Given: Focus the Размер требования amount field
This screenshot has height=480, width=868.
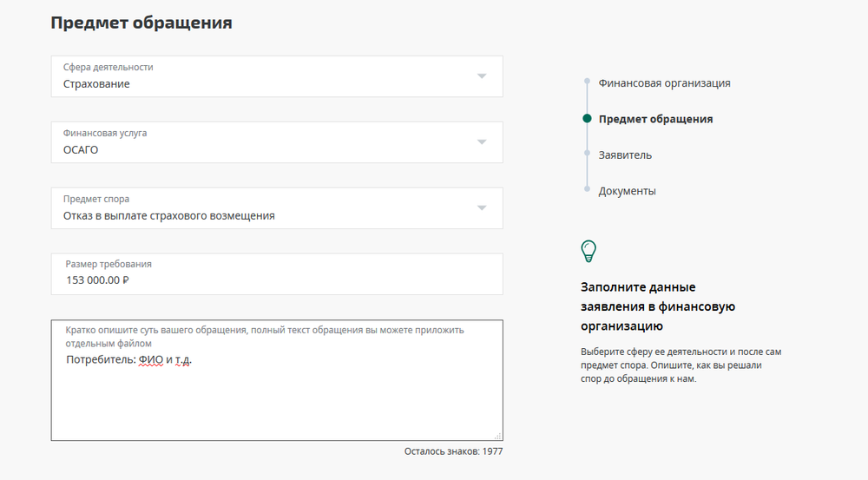Looking at the screenshot, I should pyautogui.click(x=276, y=279).
